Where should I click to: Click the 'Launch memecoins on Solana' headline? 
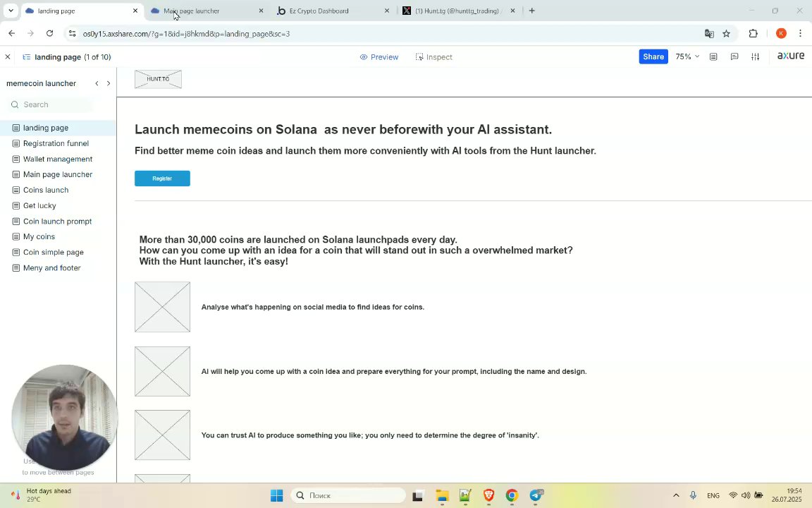[343, 129]
